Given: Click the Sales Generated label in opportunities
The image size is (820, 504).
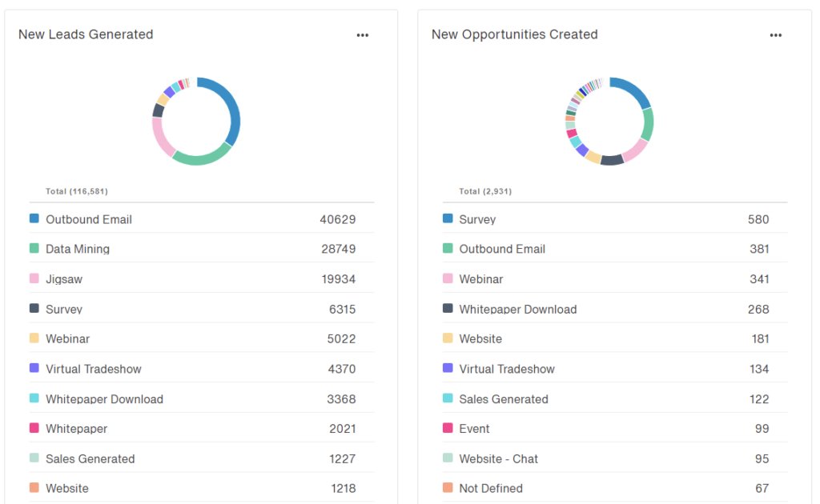Looking at the screenshot, I should (x=504, y=399).
